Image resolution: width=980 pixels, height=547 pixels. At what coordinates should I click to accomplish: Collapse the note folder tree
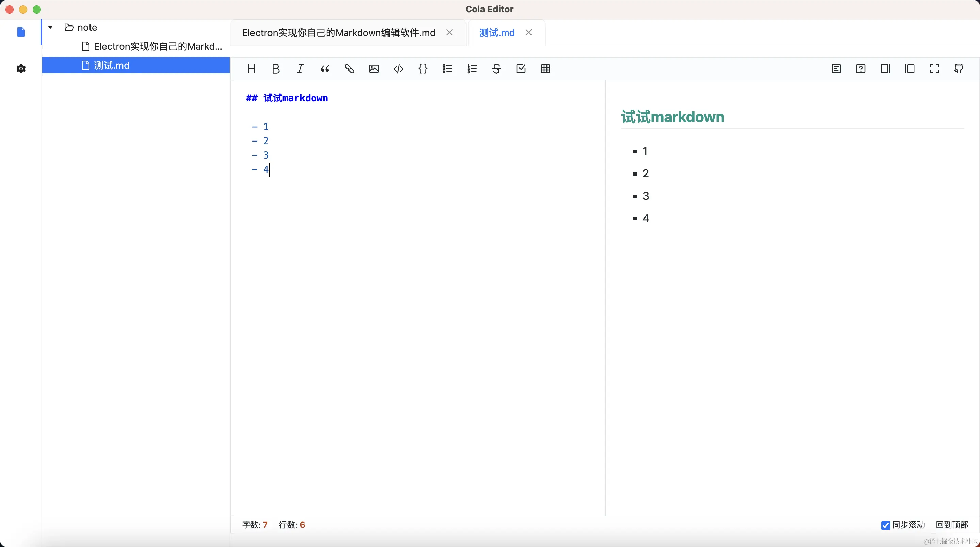(50, 28)
